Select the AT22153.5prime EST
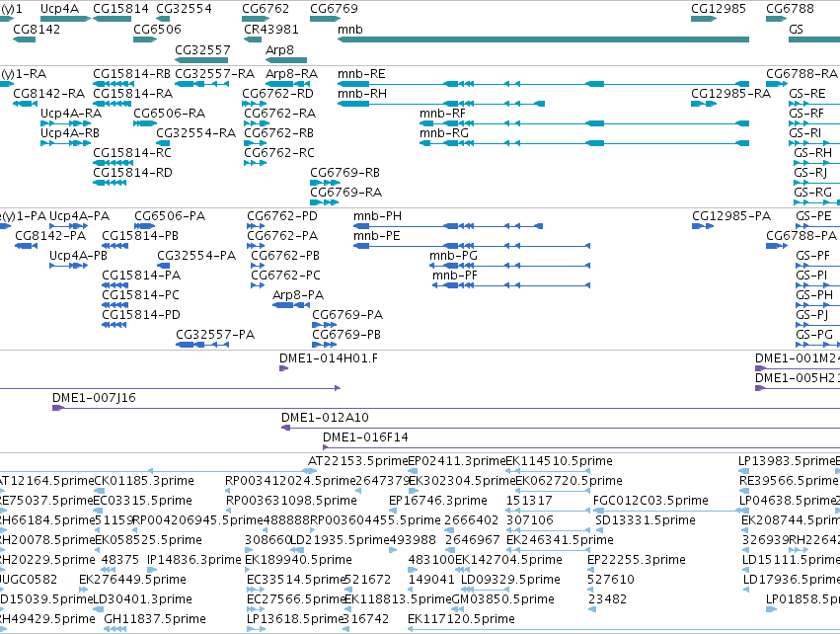This screenshot has height=634, width=840. pyautogui.click(x=310, y=471)
